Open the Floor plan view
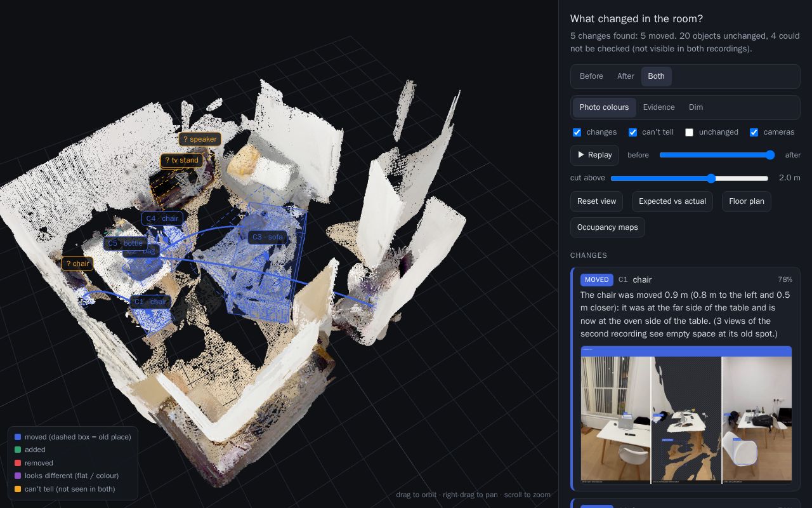 point(747,201)
